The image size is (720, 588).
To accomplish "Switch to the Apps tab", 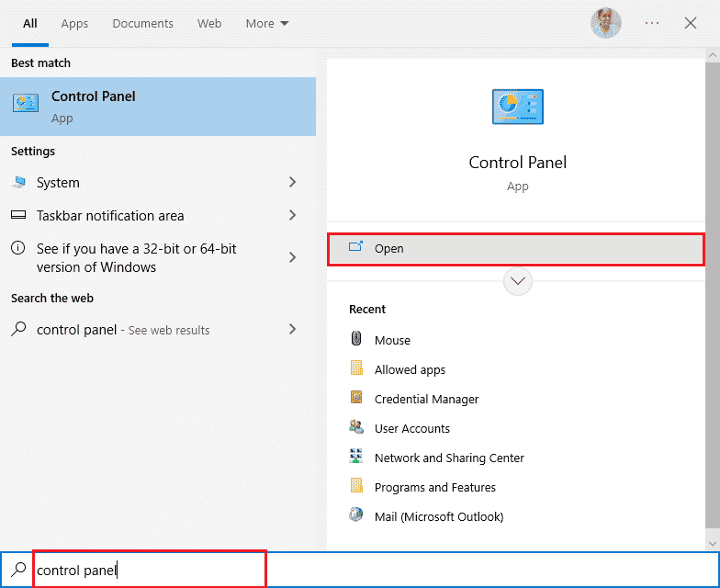I will (74, 23).
